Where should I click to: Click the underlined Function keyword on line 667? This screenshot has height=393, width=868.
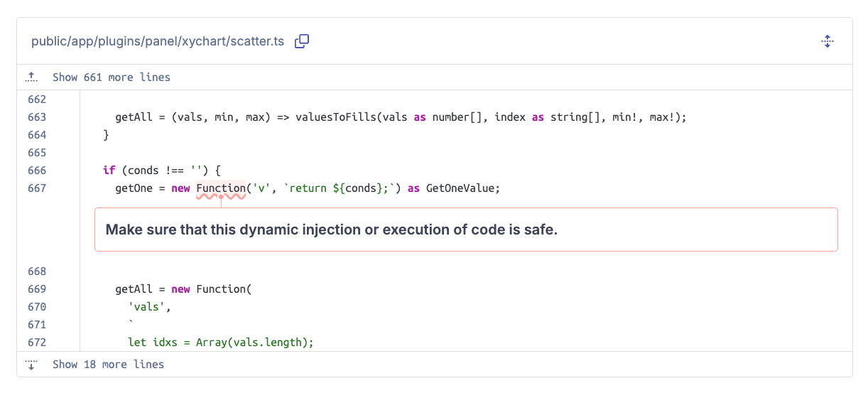(220, 188)
